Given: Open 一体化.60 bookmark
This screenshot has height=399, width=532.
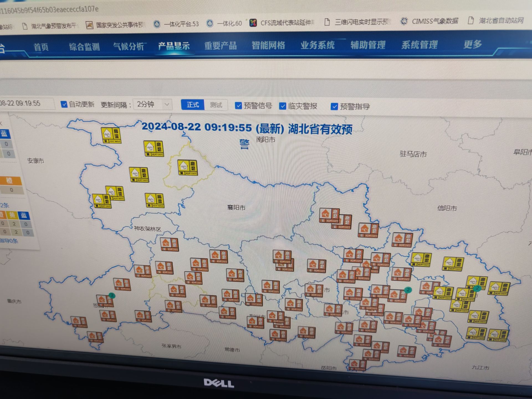Looking at the screenshot, I should pos(225,24).
